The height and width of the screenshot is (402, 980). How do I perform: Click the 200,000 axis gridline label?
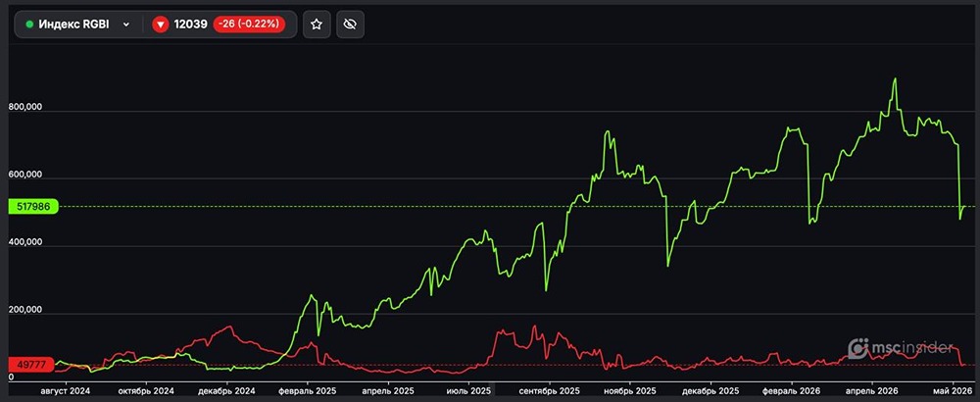(25, 310)
